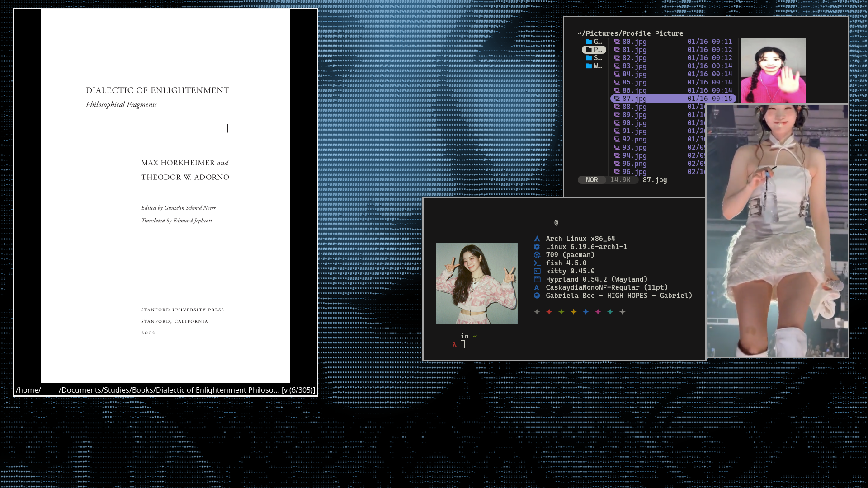This screenshot has height=488, width=868.
Task: Click the Arch Linux logo icon in fetch output
Action: (537, 239)
